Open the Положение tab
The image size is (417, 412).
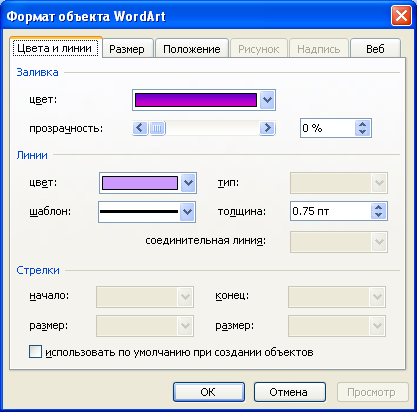click(192, 49)
